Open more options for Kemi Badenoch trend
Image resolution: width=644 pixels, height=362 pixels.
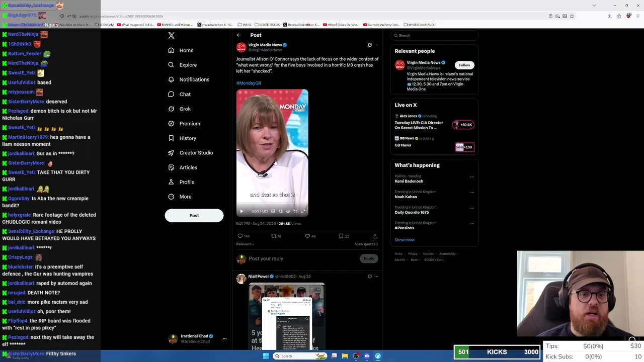[472, 177]
